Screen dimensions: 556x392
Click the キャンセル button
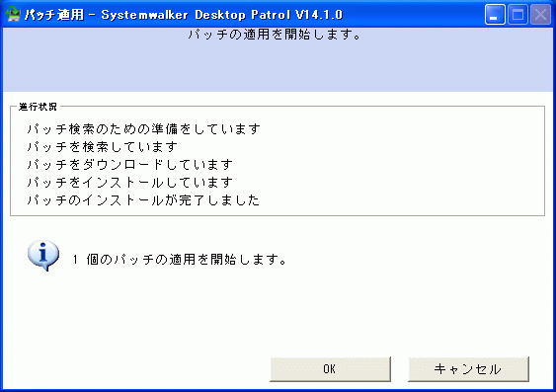468,369
